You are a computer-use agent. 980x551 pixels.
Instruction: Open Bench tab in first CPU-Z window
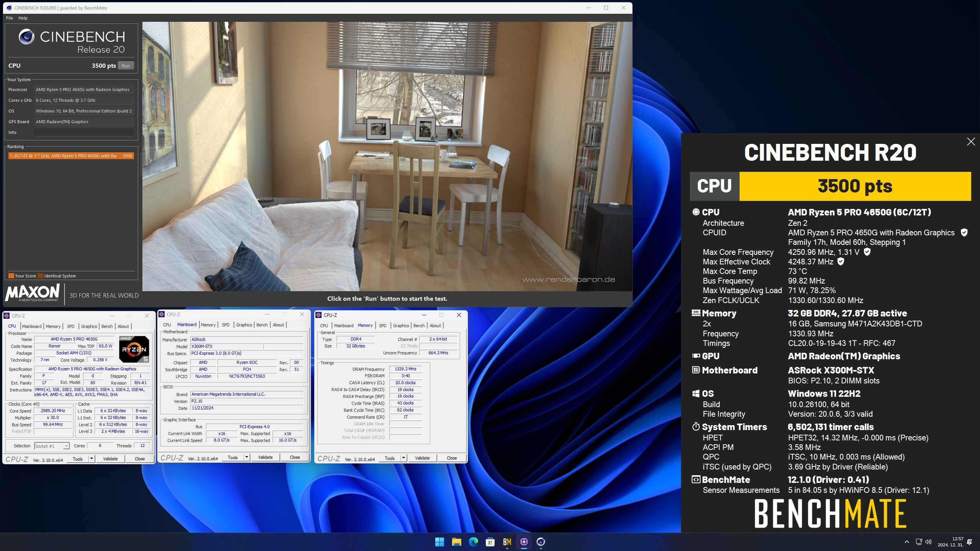point(107,326)
